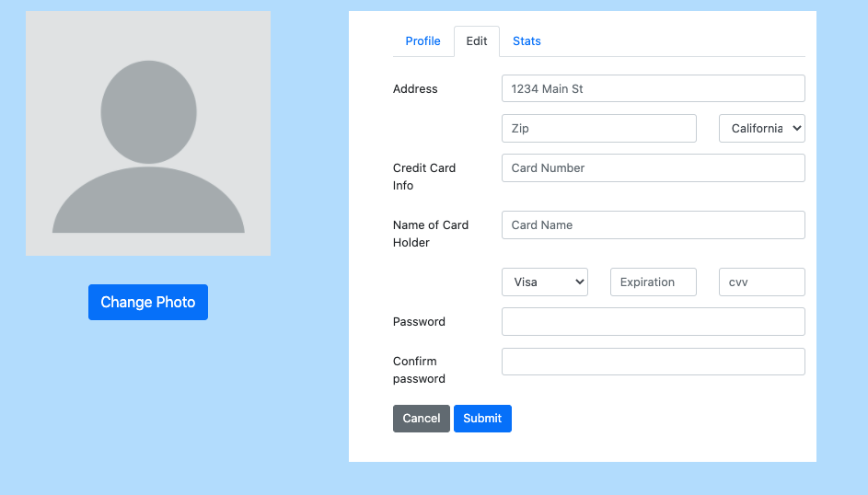Click the Credit Card Info label
This screenshot has height=495, width=868.
pyautogui.click(x=424, y=177)
